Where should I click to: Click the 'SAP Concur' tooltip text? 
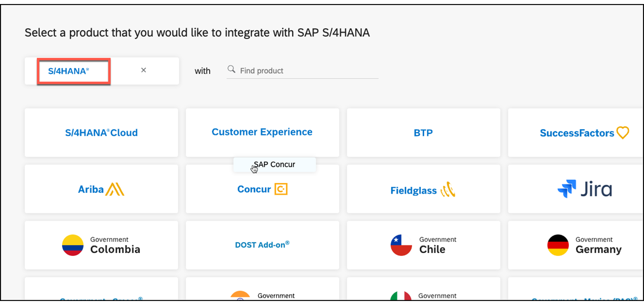275,165
